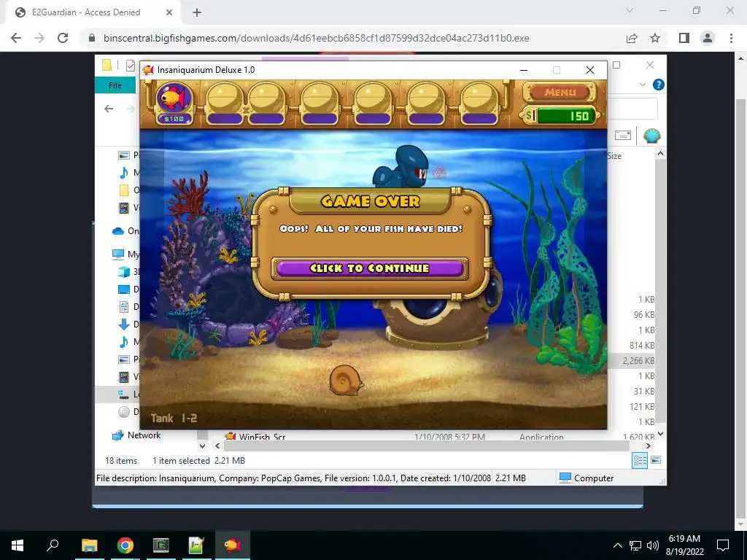This screenshot has height=560, width=747.
Task: Go back in File Explorer window
Action: point(109,109)
